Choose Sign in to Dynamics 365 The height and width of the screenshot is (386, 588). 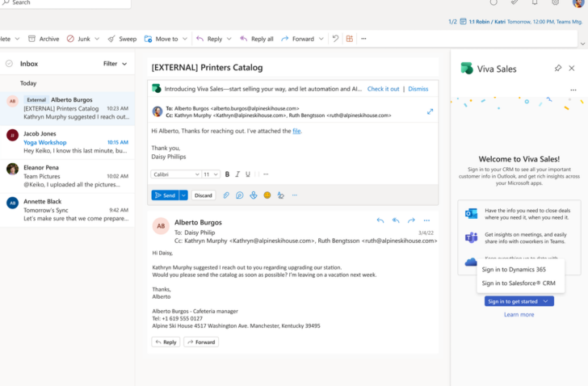coord(514,270)
